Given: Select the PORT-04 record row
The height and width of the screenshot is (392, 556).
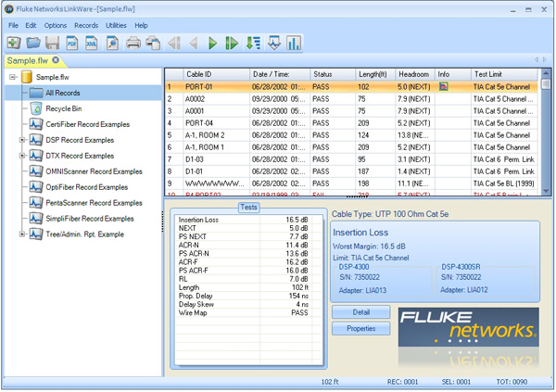Looking at the screenshot, I should (x=204, y=122).
